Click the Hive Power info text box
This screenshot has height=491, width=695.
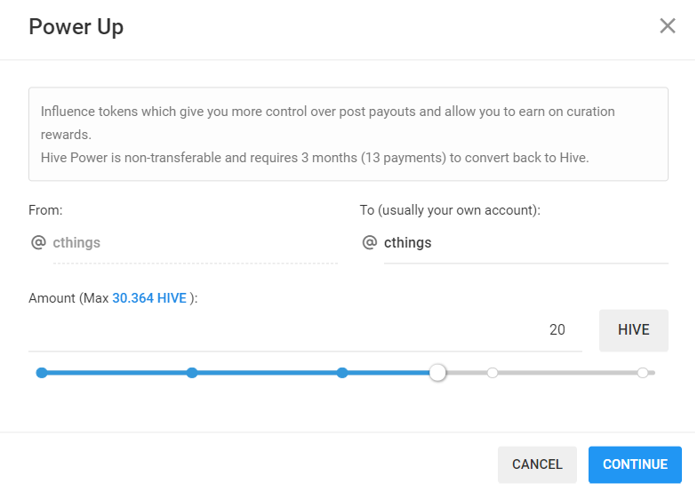(348, 134)
